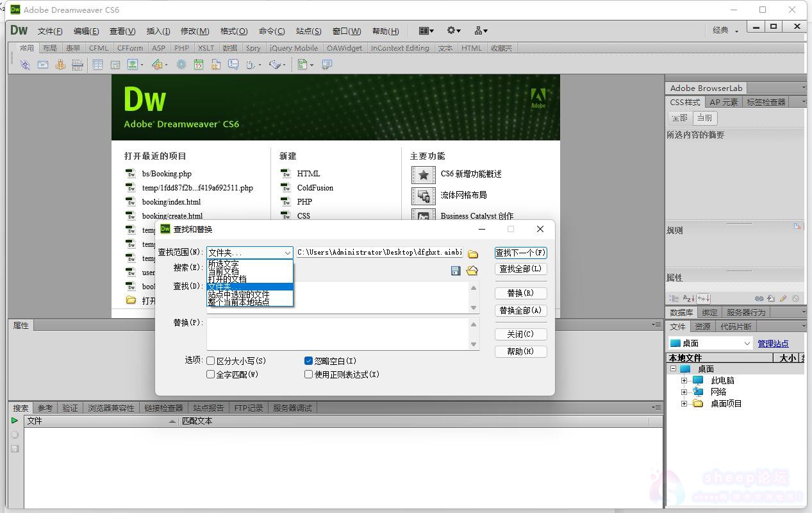812x513 pixels.
Task: Open the 文件(F) menu
Action: click(50, 31)
